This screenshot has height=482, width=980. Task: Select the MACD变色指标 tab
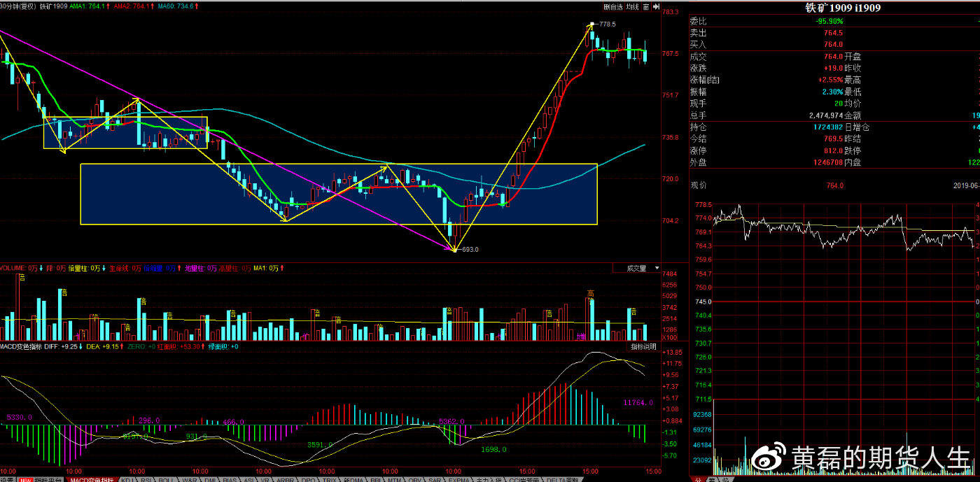(91, 480)
